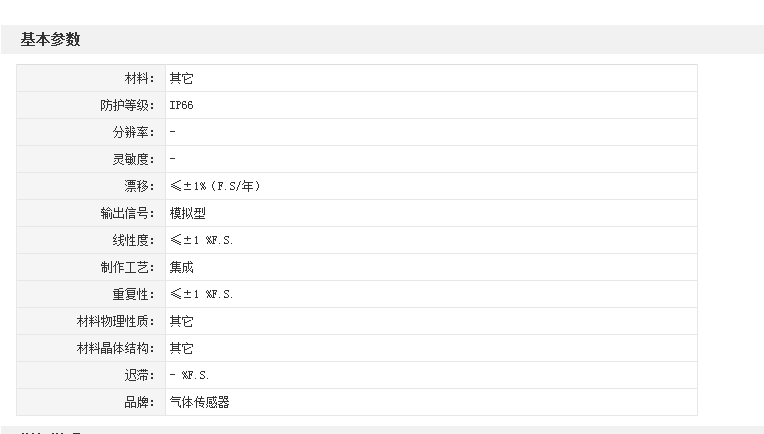Image resolution: width=764 pixels, height=434 pixels.
Task: Click the 重复性 row label
Action: (134, 294)
